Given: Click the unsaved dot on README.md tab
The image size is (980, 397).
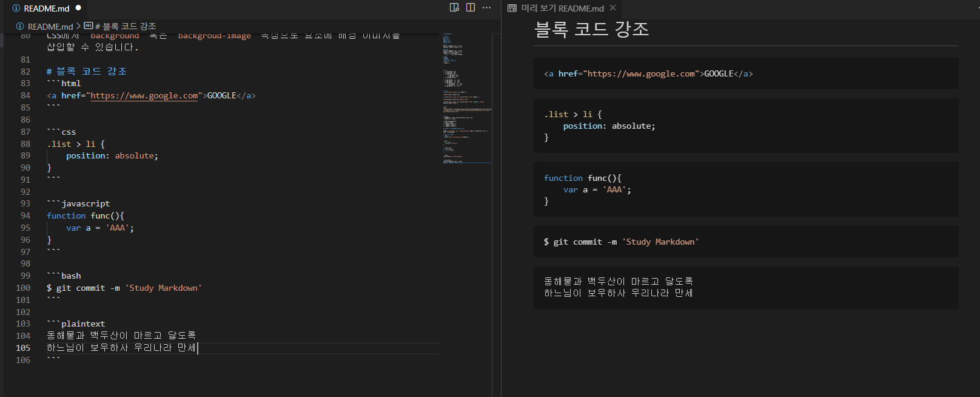Looking at the screenshot, I should pos(78,8).
